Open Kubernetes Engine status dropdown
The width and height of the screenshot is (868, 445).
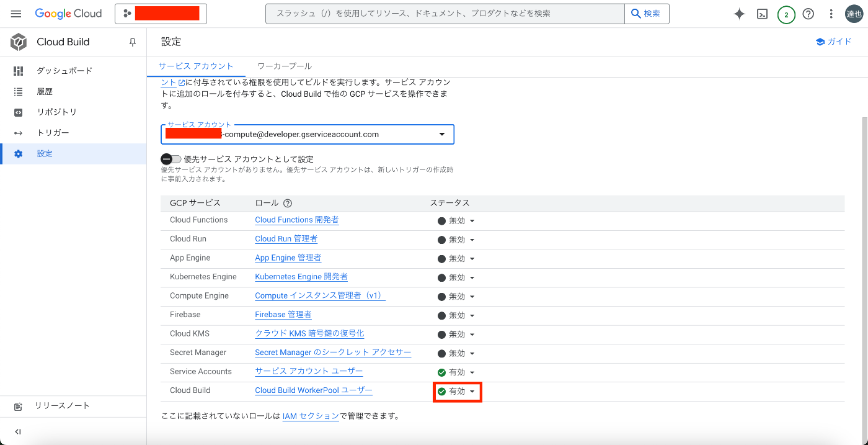coord(456,277)
